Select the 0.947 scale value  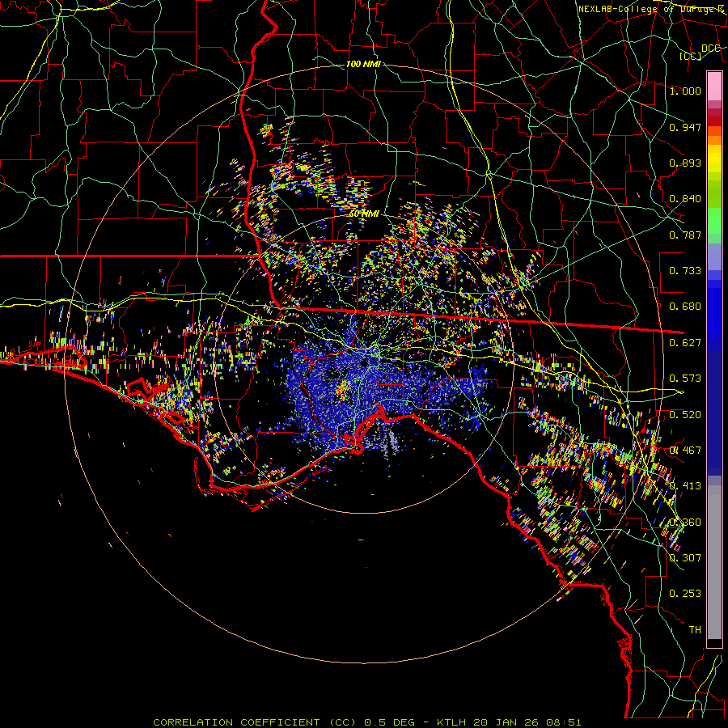point(685,127)
